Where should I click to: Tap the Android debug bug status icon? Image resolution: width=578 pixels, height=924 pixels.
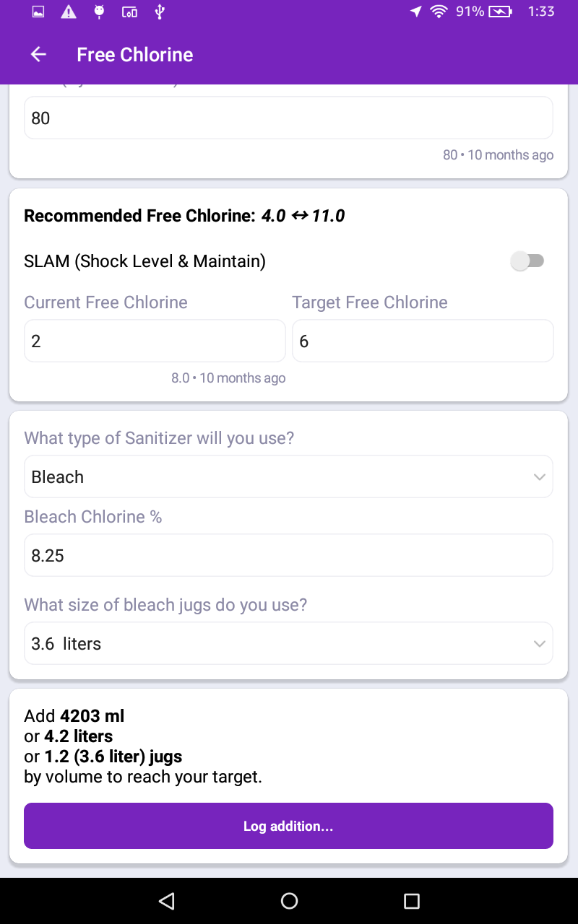(x=99, y=12)
